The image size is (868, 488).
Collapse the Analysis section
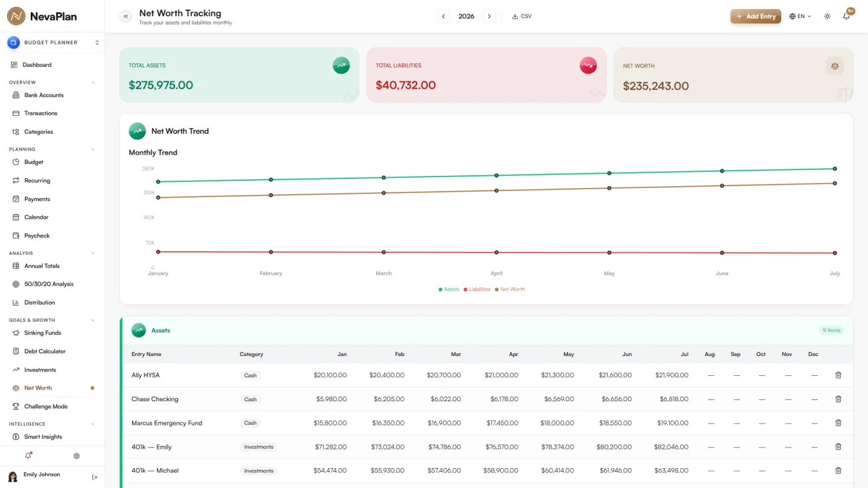(92, 254)
